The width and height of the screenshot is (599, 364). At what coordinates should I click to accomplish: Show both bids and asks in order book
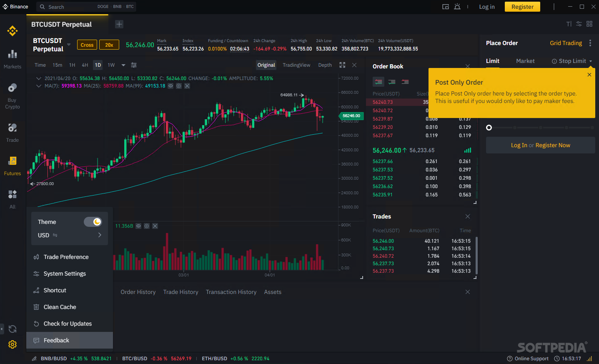point(378,82)
